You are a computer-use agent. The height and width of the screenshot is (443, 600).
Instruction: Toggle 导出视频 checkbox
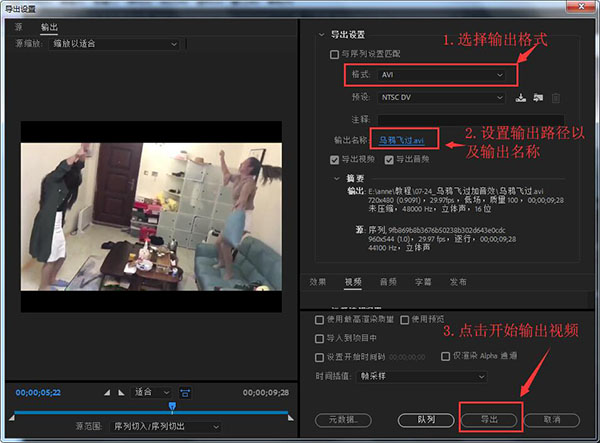334,160
